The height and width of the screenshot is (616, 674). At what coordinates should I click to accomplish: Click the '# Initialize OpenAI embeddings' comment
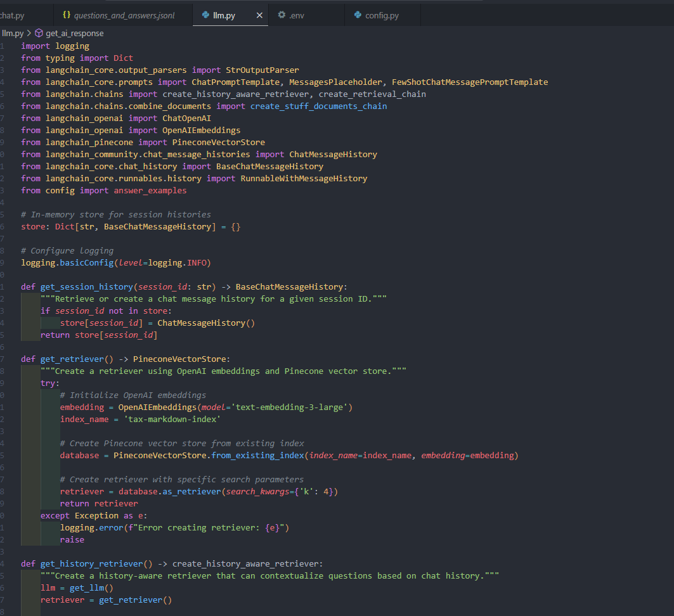[133, 395]
